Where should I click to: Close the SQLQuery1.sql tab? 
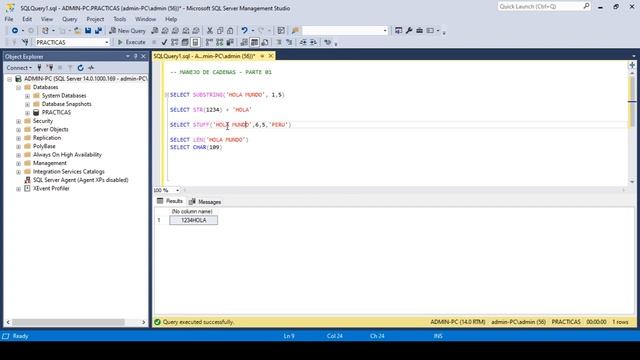coord(271,56)
